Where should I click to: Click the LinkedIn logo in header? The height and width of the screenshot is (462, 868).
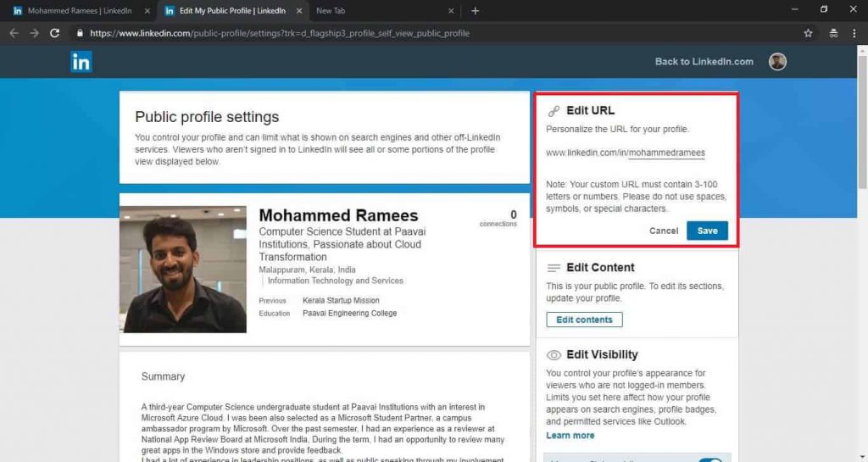pos(81,61)
